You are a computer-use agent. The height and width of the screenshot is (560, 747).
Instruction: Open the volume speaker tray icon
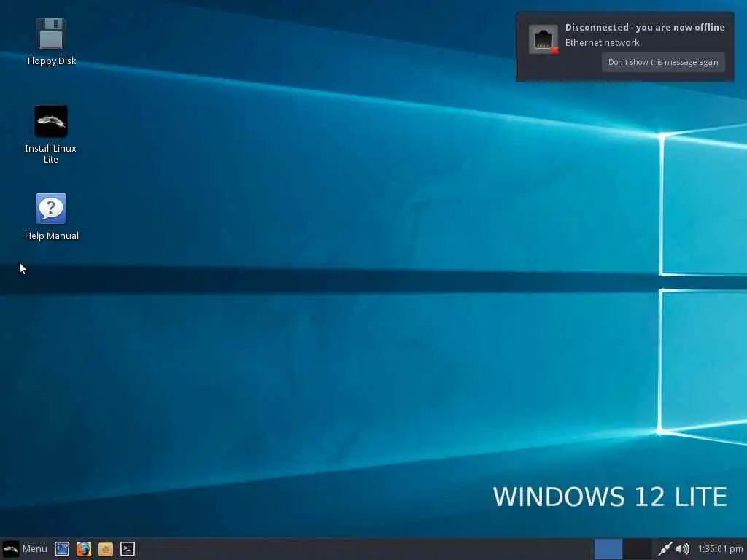click(x=683, y=549)
